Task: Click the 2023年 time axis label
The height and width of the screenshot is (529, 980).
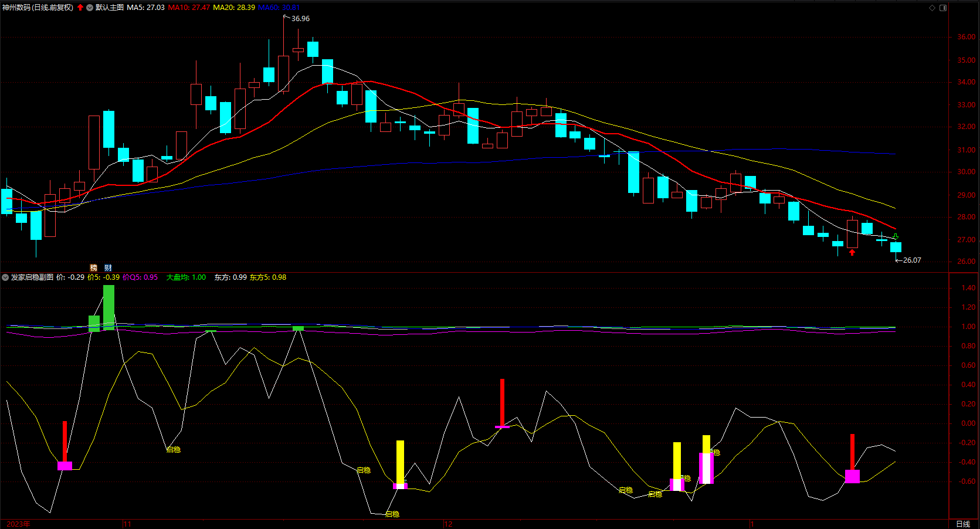Action: (18, 524)
